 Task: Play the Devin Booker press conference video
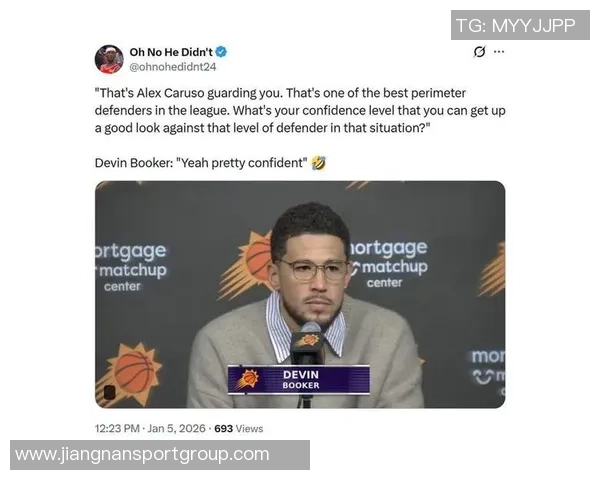[300, 294]
